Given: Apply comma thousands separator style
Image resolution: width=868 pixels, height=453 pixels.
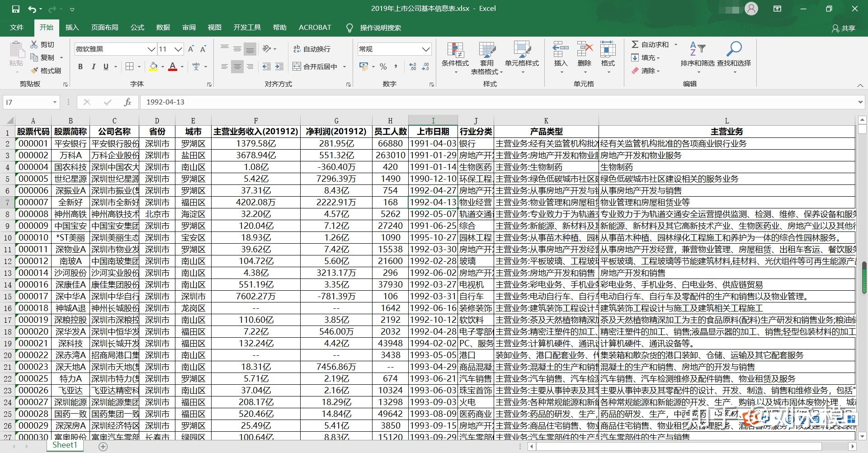Looking at the screenshot, I should pos(396,66).
